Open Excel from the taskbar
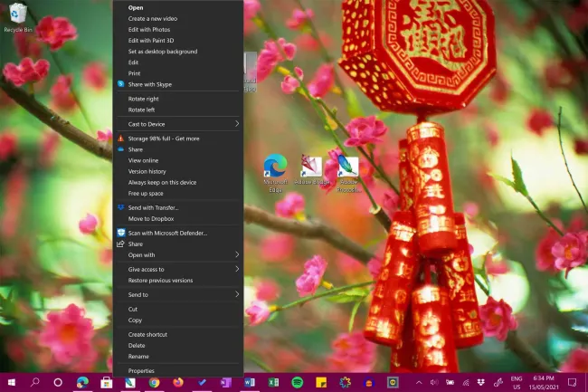Image resolution: width=588 pixels, height=392 pixels. [x=272, y=383]
